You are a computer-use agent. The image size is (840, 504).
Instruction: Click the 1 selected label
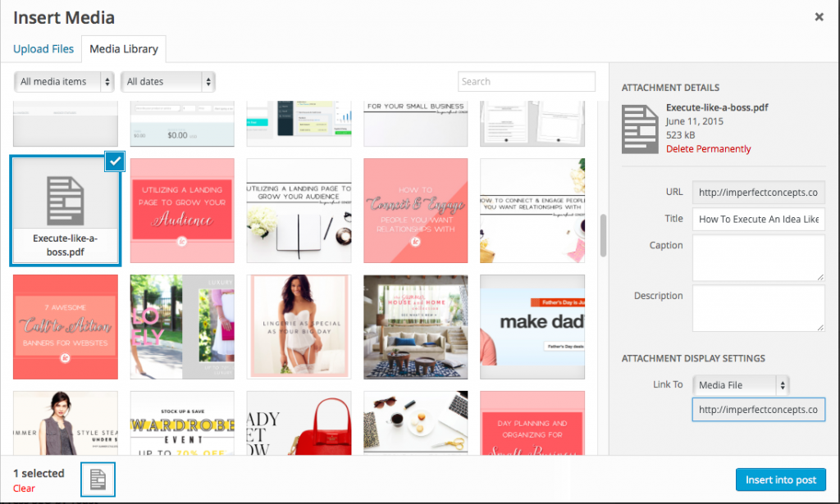39,474
